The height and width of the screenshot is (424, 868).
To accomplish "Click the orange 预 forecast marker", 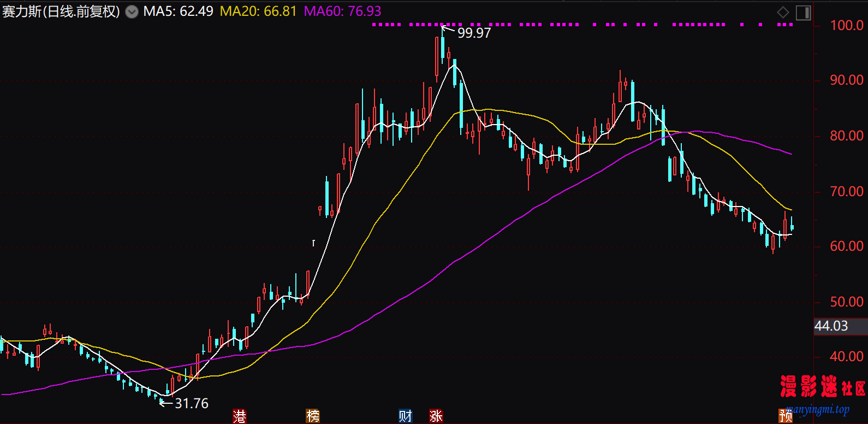I will click(x=786, y=416).
